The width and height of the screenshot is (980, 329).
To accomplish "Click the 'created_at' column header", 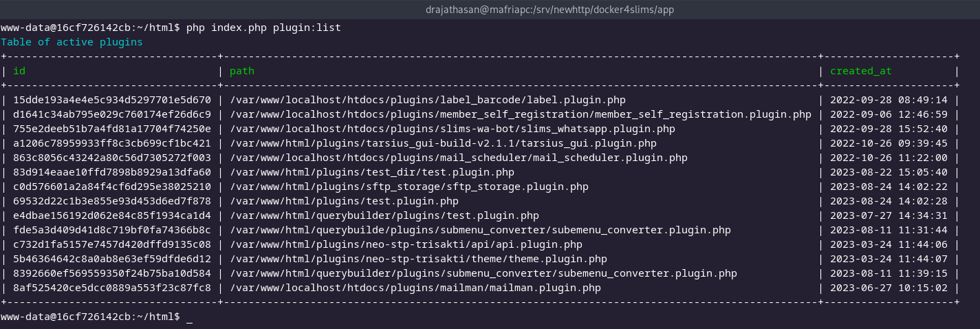I will 860,71.
